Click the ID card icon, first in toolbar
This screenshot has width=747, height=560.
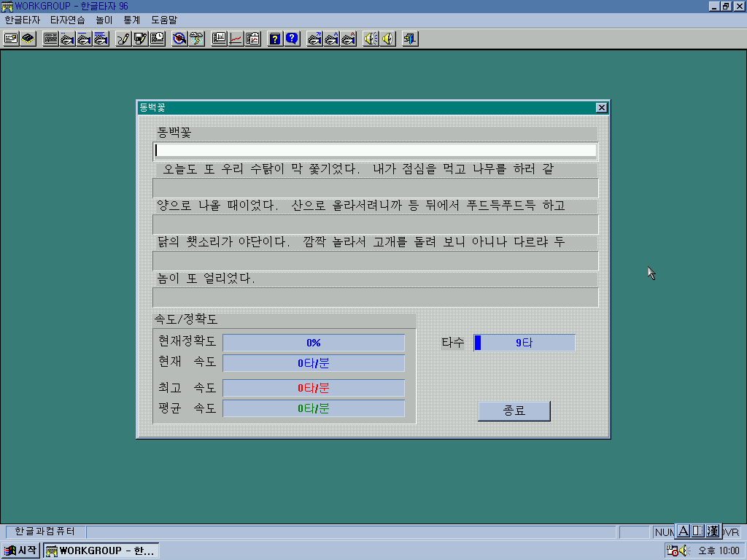[11, 39]
